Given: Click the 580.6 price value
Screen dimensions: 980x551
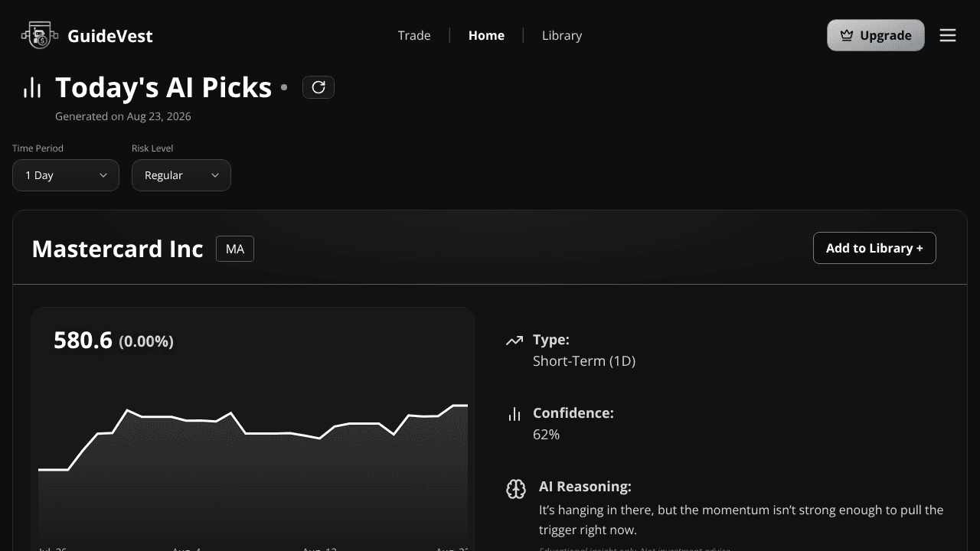Looking at the screenshot, I should (x=83, y=341).
